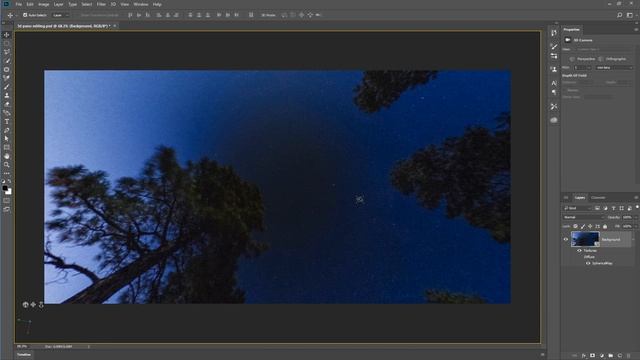Select the Perspective radio option
Image resolution: width=640 pixels, height=360 pixels.
click(x=572, y=59)
